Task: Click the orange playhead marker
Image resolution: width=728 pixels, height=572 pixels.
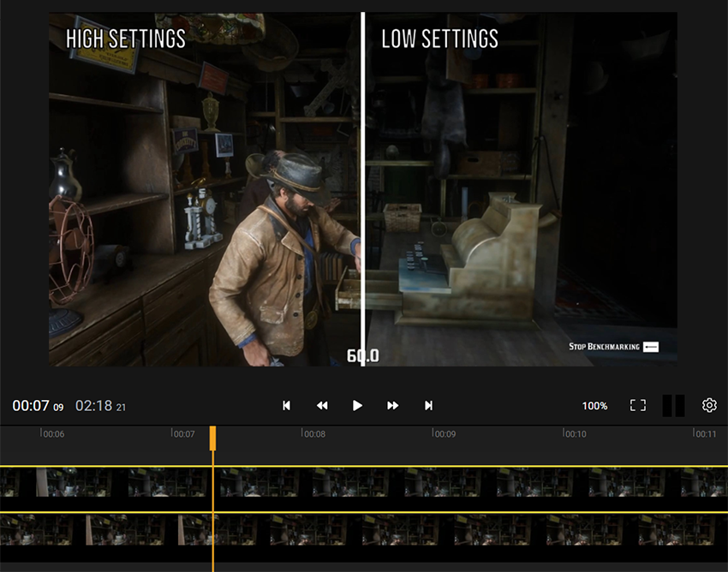Action: point(212,438)
